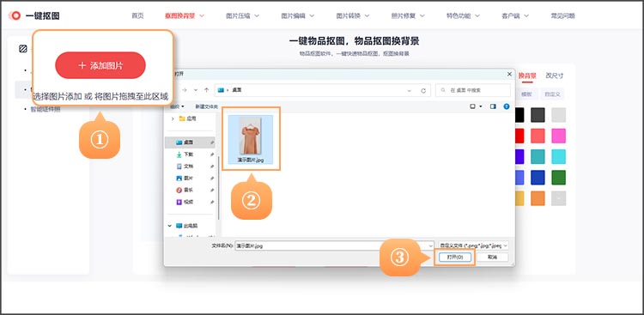Click the 桌面 address bar path

(x=237, y=90)
